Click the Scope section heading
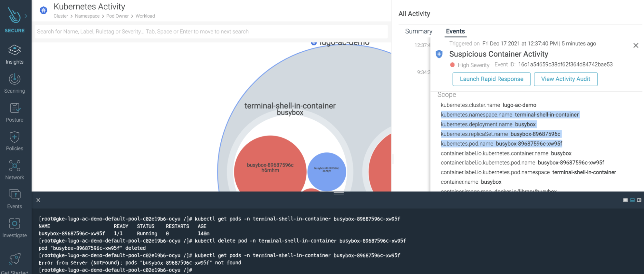 [447, 95]
